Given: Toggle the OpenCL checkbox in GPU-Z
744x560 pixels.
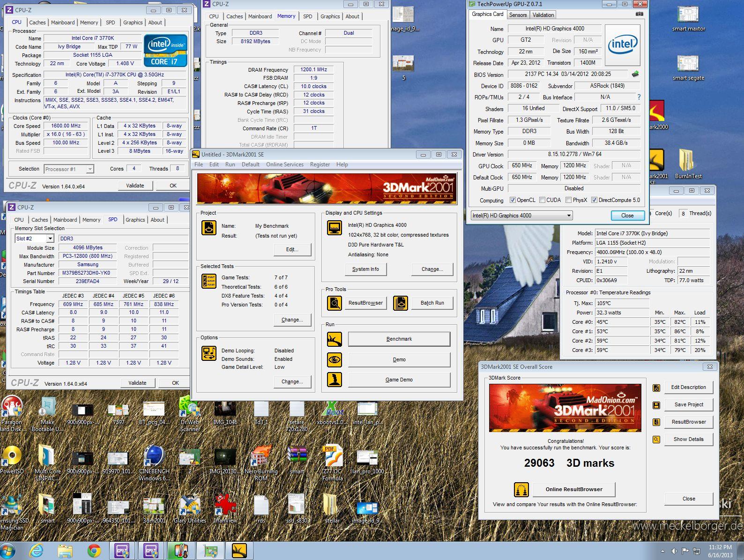Looking at the screenshot, I should [513, 200].
